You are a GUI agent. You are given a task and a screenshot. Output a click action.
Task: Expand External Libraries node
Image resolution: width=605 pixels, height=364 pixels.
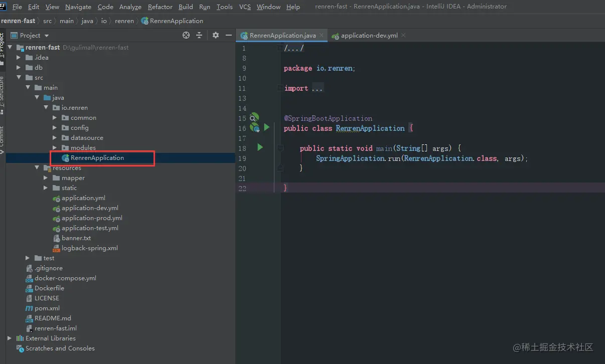(10, 338)
